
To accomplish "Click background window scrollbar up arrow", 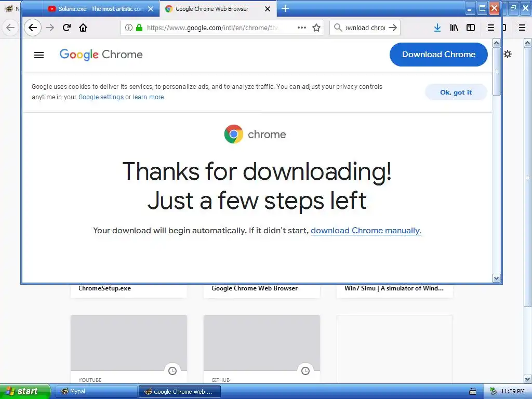I will (528, 43).
